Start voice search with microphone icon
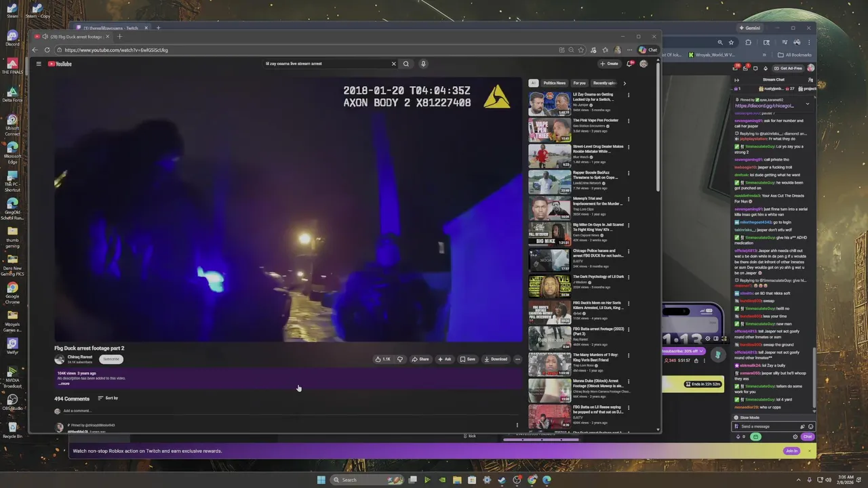This screenshot has width=868, height=488. click(x=423, y=64)
